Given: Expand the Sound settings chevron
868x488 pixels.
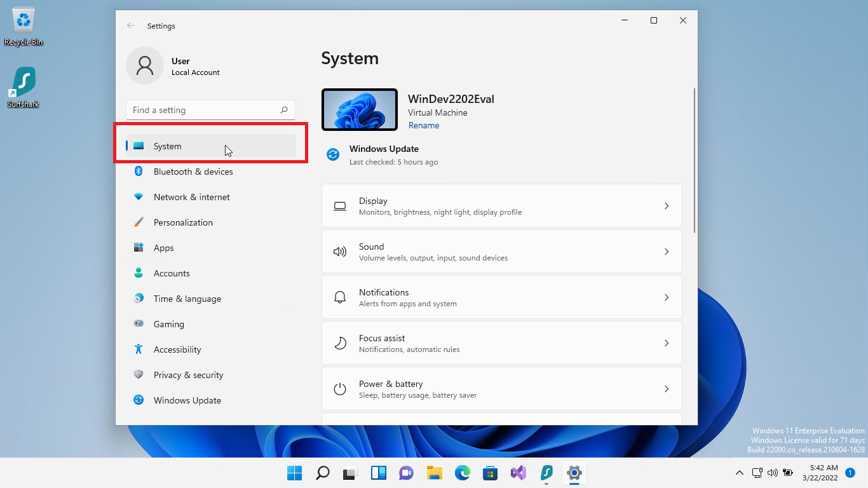Looking at the screenshot, I should (x=667, y=252).
